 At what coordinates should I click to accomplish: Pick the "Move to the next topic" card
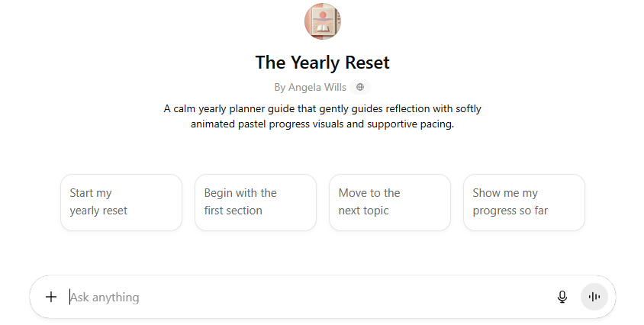(x=390, y=202)
